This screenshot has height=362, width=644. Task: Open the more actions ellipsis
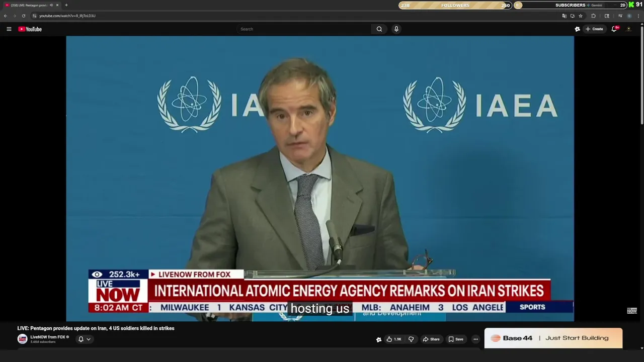pyautogui.click(x=475, y=339)
